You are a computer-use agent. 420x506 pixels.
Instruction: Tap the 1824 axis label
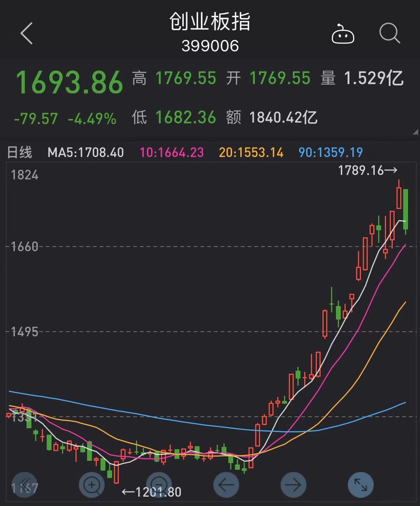[x=24, y=175]
